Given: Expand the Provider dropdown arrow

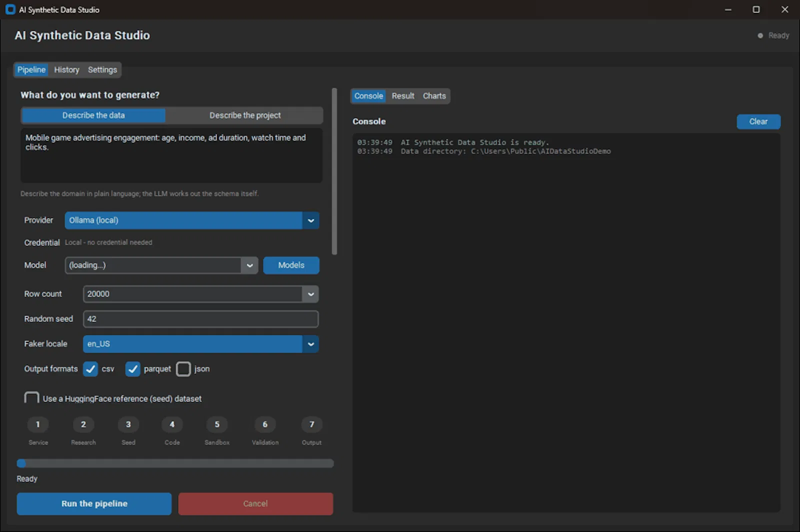Looking at the screenshot, I should tap(310, 220).
